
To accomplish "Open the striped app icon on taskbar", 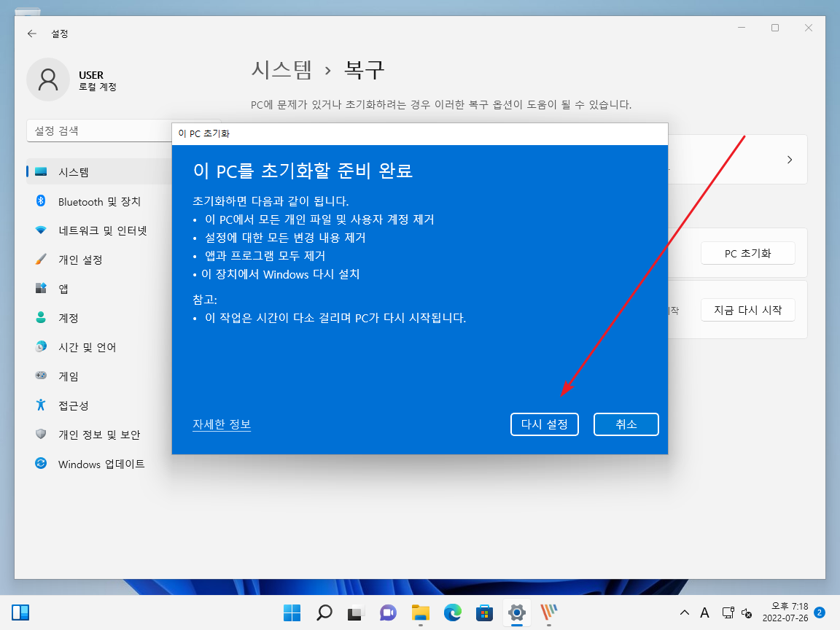I will (548, 612).
